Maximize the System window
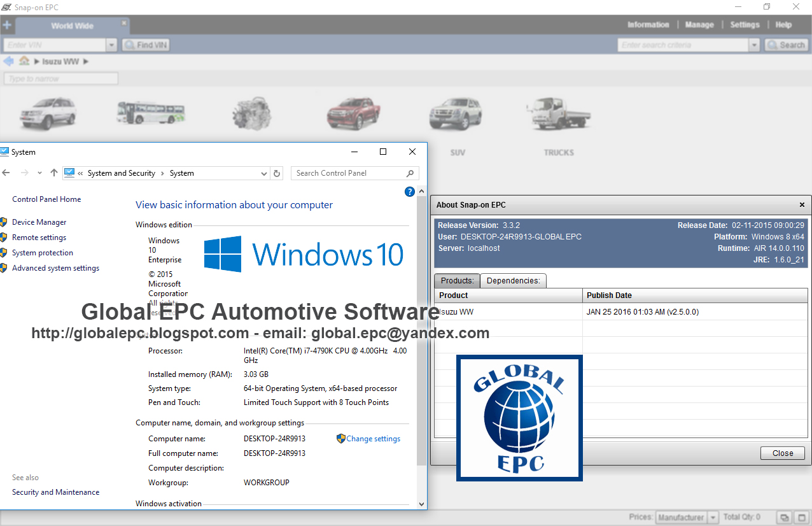Image resolution: width=812 pixels, height=526 pixels. click(x=383, y=152)
